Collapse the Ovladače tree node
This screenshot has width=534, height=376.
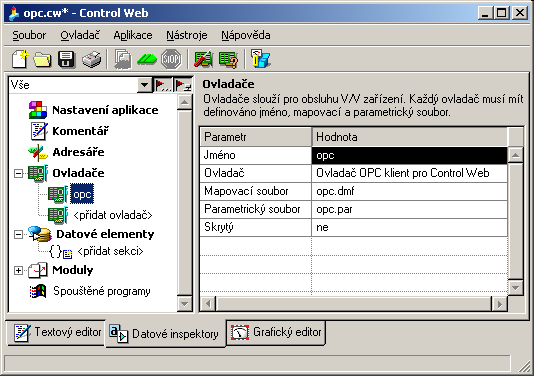tap(18, 173)
